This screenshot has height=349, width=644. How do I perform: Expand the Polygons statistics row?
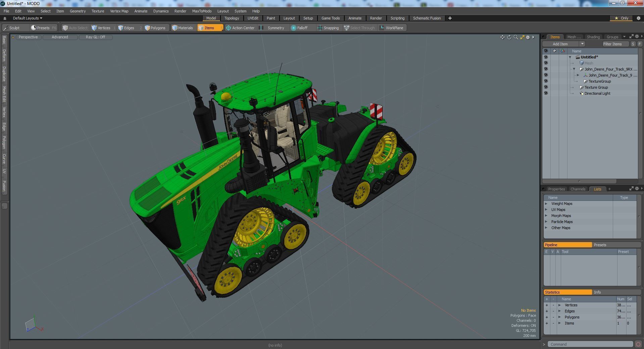(x=559, y=317)
